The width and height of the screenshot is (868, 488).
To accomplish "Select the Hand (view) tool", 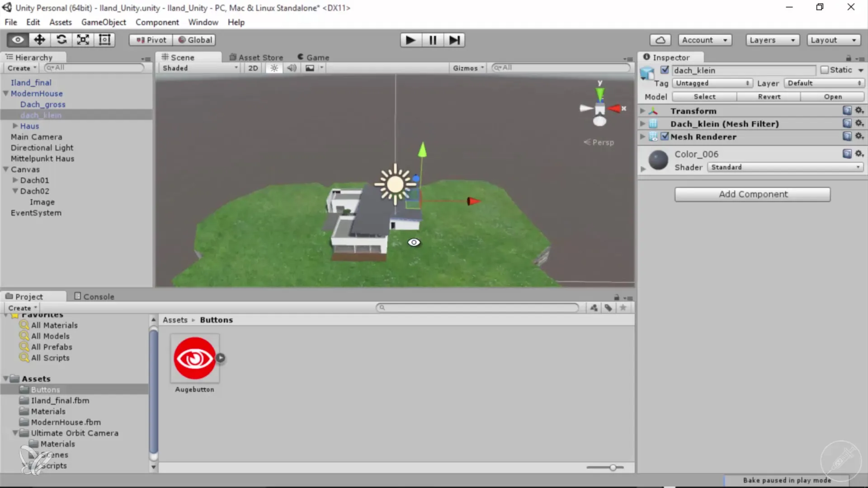I will click(18, 40).
